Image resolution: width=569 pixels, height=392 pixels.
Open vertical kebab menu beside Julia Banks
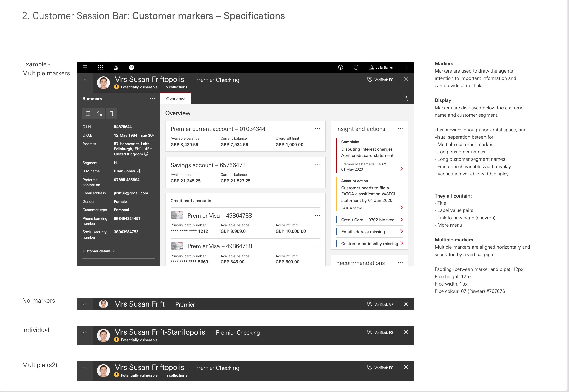click(406, 67)
